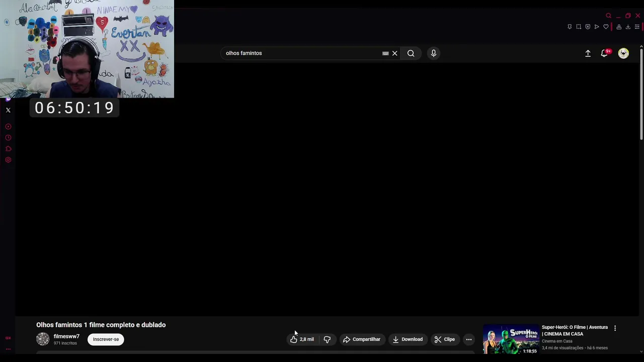The width and height of the screenshot is (644, 362).
Task: Open Super-Herói: O Filme video thumbnail
Action: click(511, 339)
